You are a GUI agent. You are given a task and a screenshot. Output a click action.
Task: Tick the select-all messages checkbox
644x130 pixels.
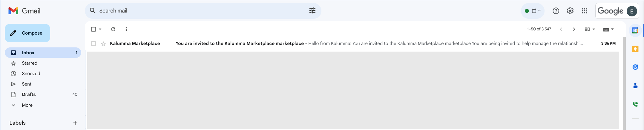click(x=93, y=29)
